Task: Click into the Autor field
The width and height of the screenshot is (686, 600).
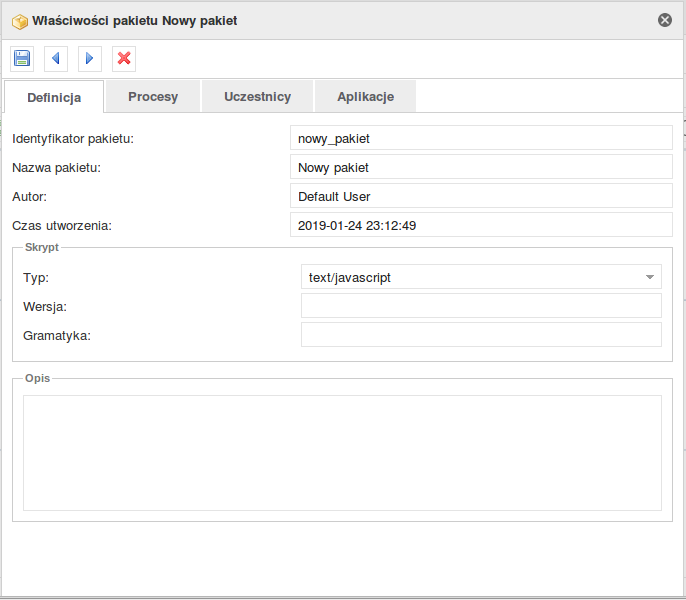Action: coord(481,196)
